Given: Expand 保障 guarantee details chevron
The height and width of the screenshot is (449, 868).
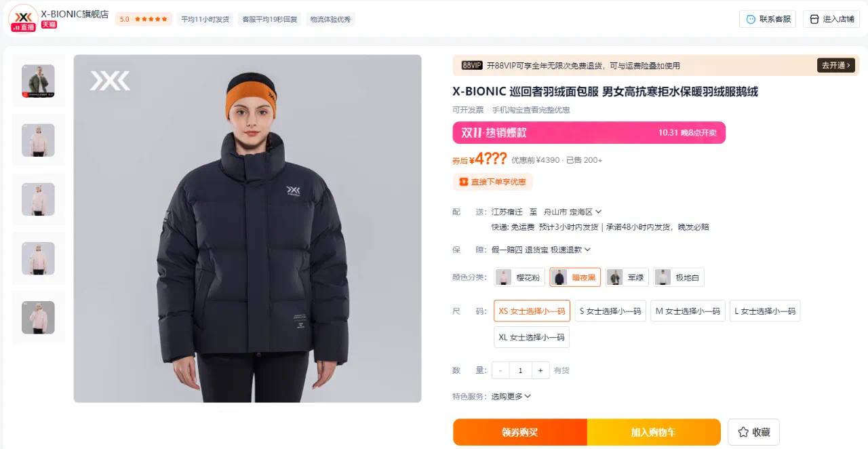Looking at the screenshot, I should point(587,250).
